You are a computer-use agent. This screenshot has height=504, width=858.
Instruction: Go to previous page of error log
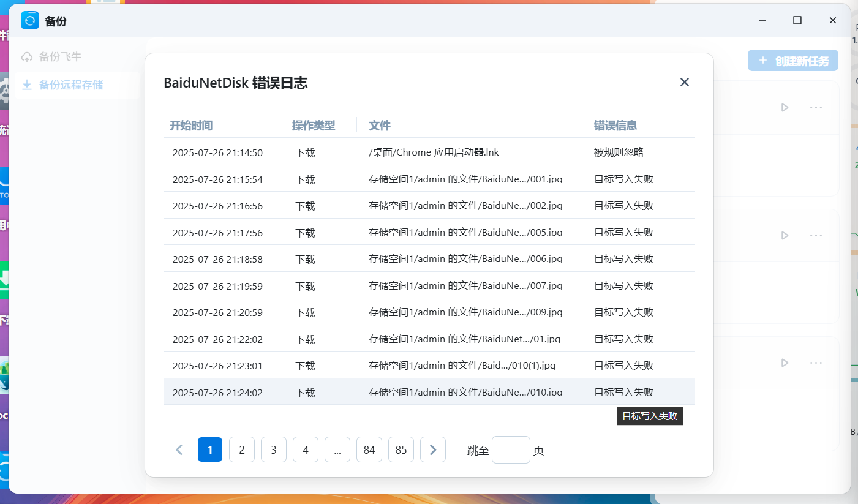(179, 450)
